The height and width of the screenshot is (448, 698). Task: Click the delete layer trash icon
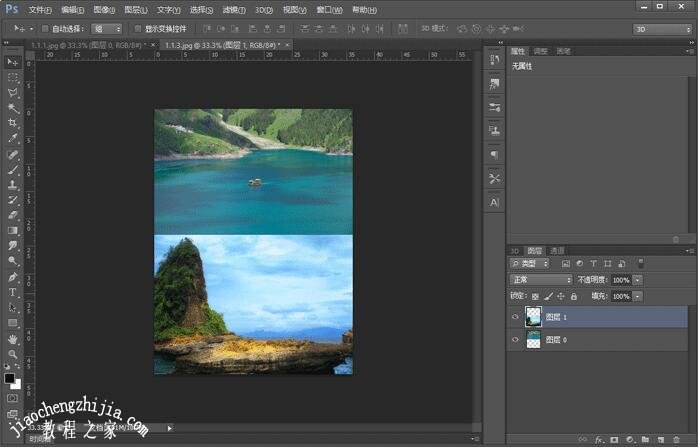tap(678, 439)
